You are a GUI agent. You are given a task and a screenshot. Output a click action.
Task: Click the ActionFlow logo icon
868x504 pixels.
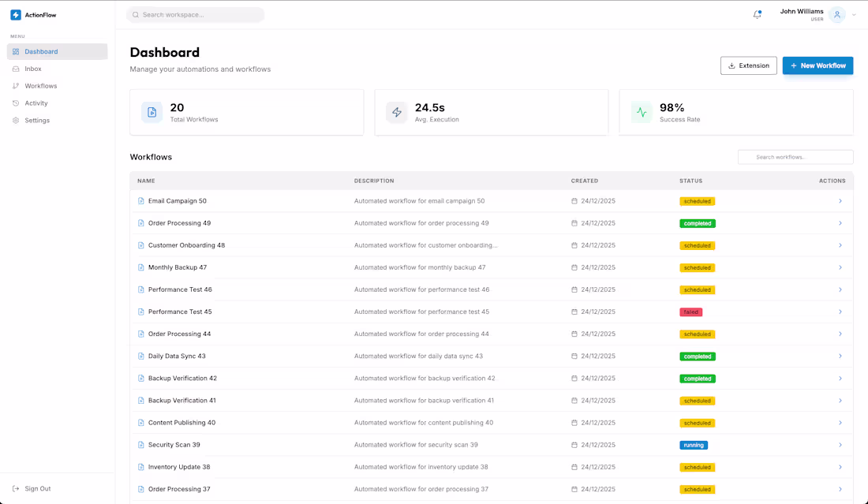coord(15,14)
